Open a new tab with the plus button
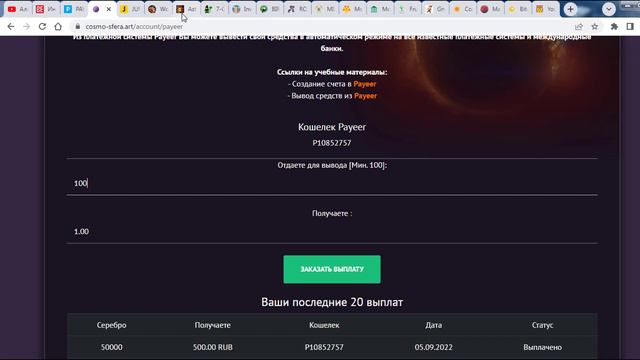The image size is (640, 360). tap(570, 9)
